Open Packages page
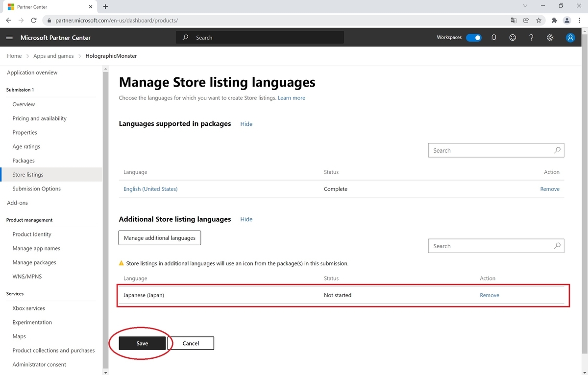The image size is (588, 375). pyautogui.click(x=24, y=161)
